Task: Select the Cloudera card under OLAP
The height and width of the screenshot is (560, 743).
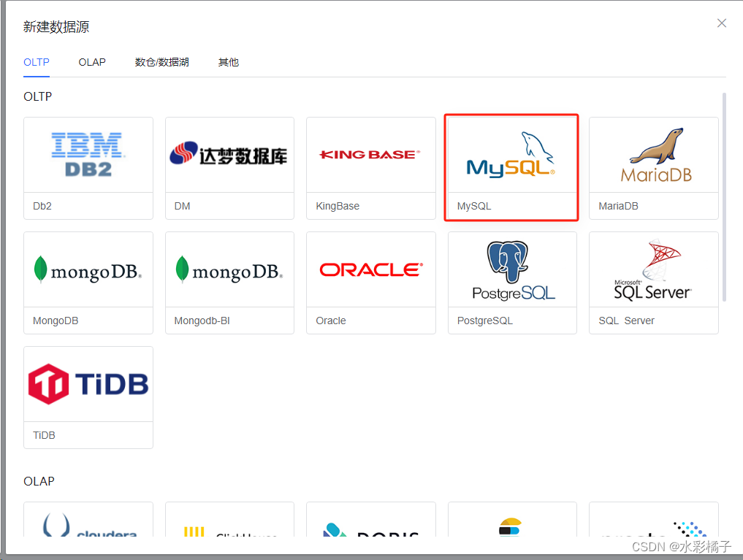Action: [x=88, y=519]
